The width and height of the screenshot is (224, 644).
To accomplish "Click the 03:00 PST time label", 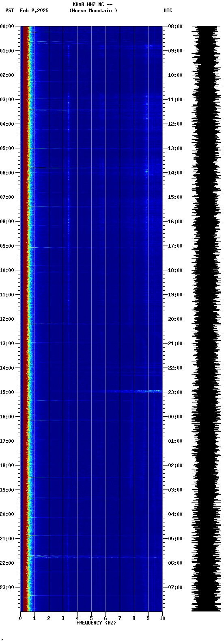I will (7, 100).
